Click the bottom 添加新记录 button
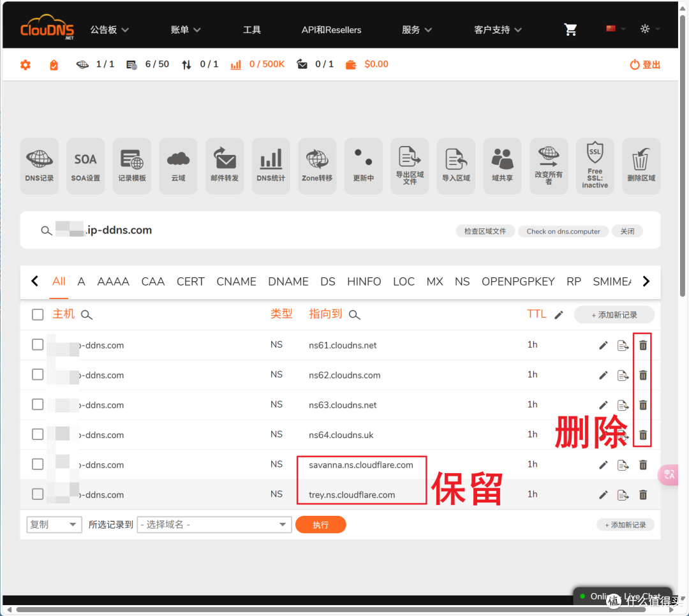This screenshot has height=616, width=689. [625, 525]
